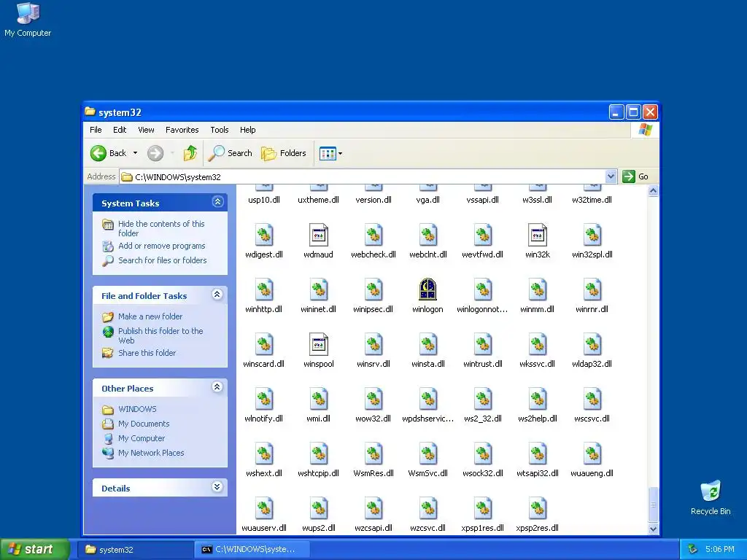Click the 5:06 PM clock
Screen dimensions: 747x560
(x=720, y=550)
